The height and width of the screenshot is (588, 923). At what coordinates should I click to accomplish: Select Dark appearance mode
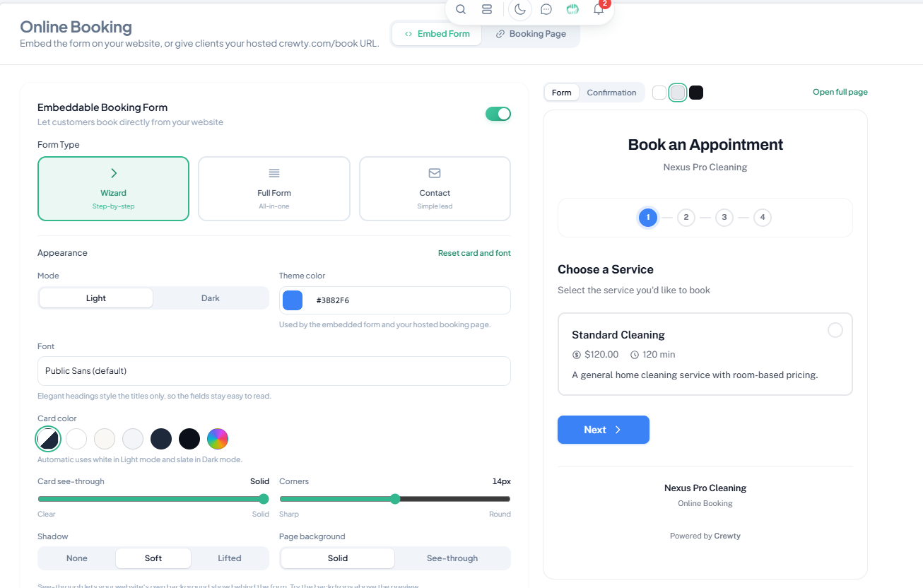[211, 298]
